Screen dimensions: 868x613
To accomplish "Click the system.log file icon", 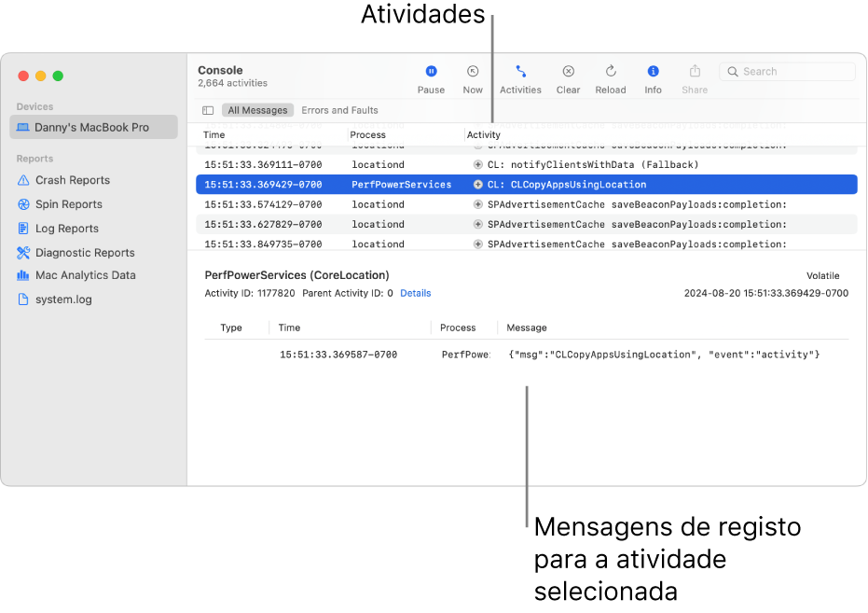I will tap(23, 299).
